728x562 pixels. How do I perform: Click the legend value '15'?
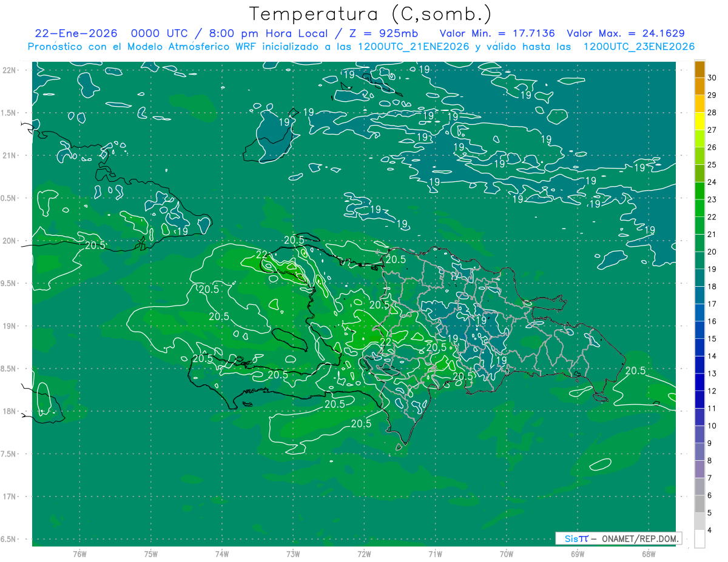coord(712,338)
